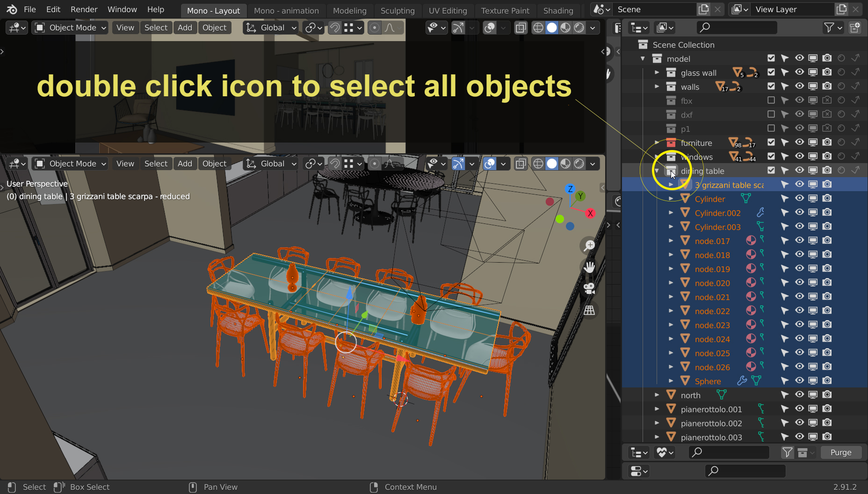Viewport: 868px width, 494px height.
Task: Expand the glass wall collection
Action: pos(657,72)
